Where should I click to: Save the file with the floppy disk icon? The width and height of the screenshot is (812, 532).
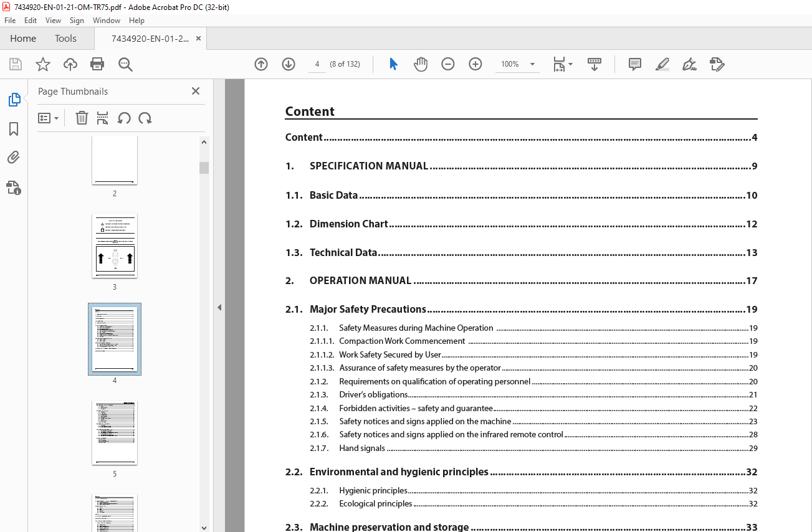point(16,64)
